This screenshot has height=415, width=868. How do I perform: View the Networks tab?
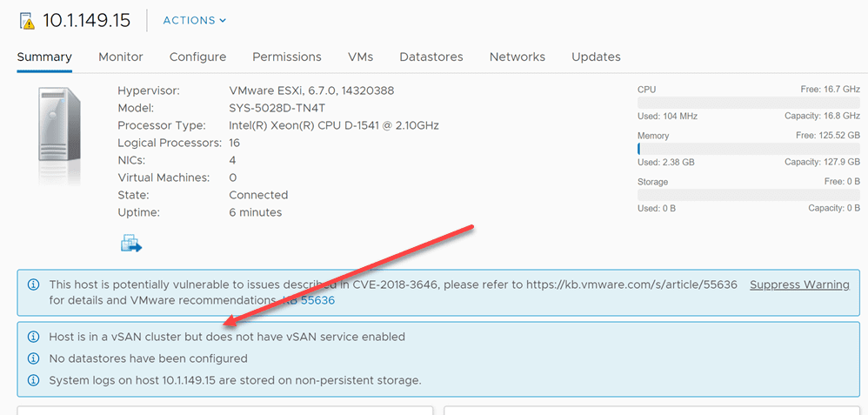click(x=517, y=57)
